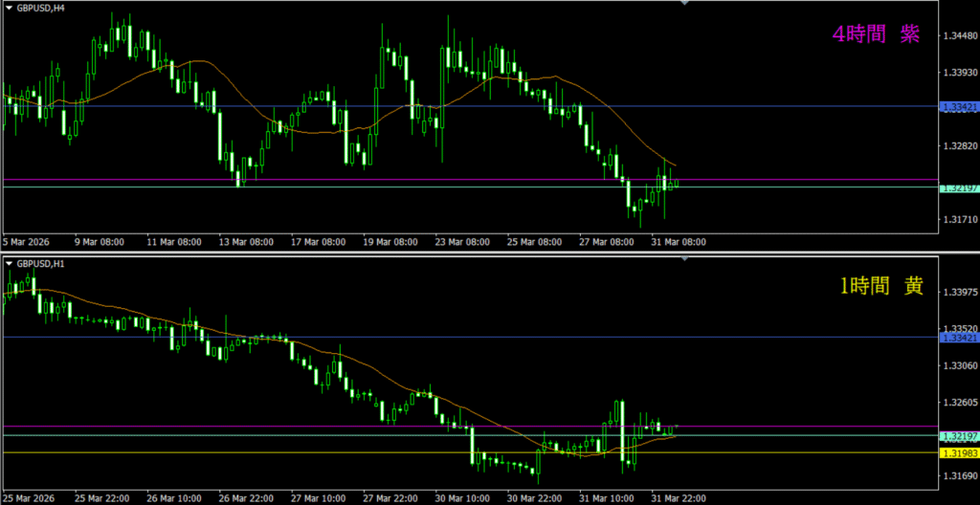Click 1.31690 on the H1 price scale
980x505 pixels.
[959, 475]
